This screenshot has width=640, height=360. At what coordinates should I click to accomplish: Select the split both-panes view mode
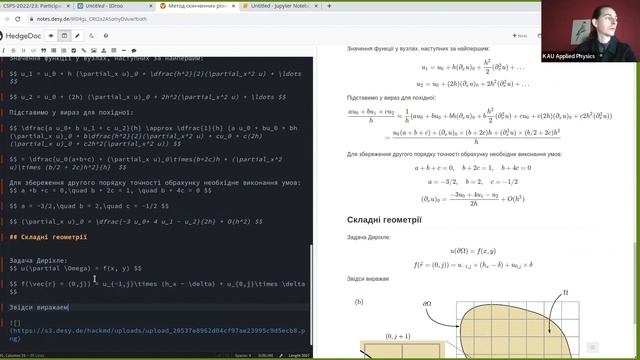click(x=64, y=36)
